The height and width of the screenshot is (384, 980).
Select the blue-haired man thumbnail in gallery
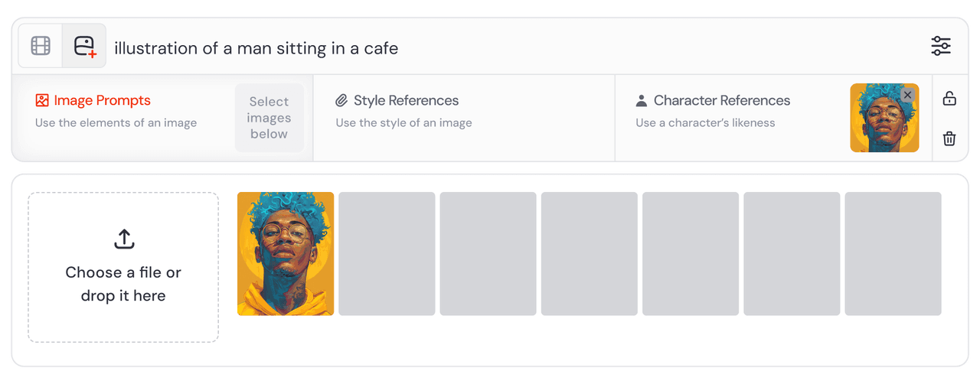click(x=286, y=254)
